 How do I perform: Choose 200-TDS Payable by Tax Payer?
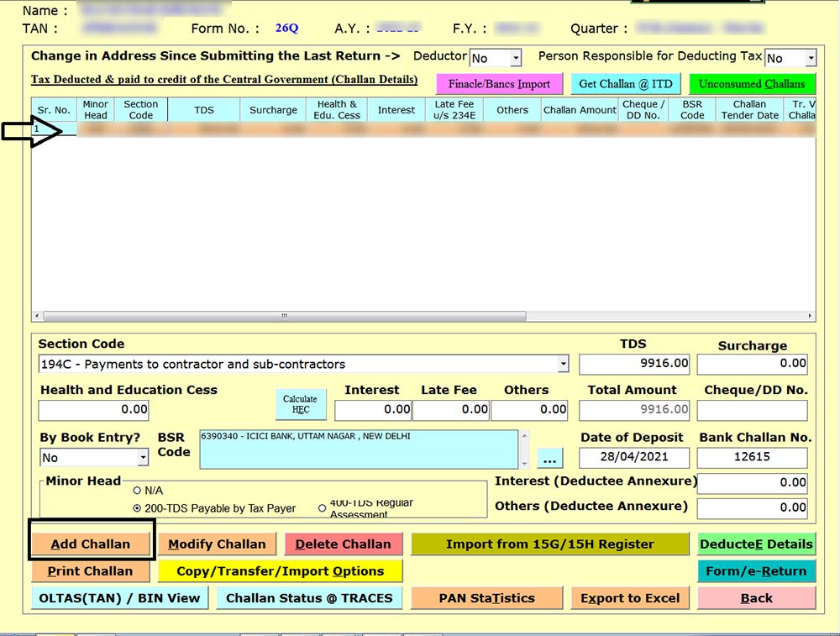[x=138, y=508]
